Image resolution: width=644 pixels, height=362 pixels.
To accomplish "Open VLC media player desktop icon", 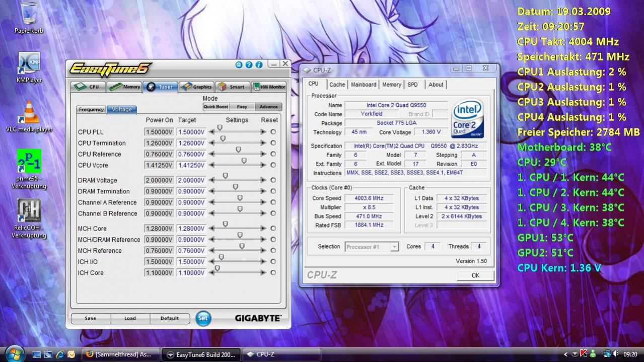I will pyautogui.click(x=29, y=112).
